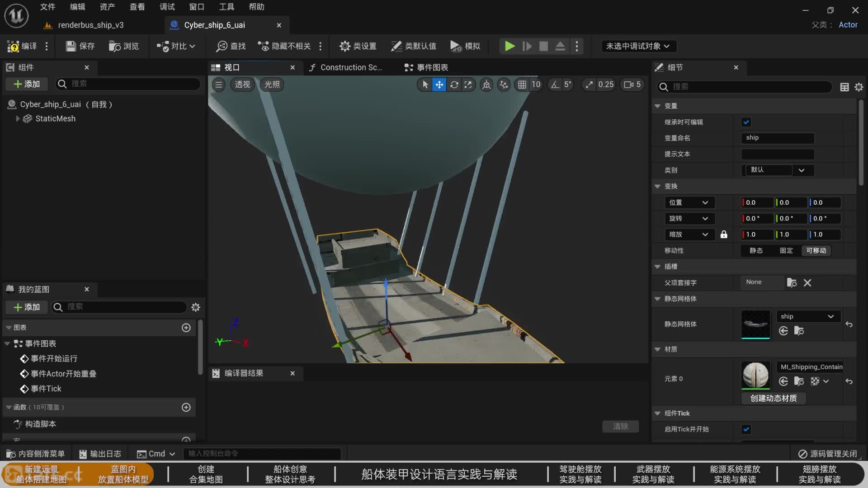Collapse the Materials section

pyautogui.click(x=657, y=349)
